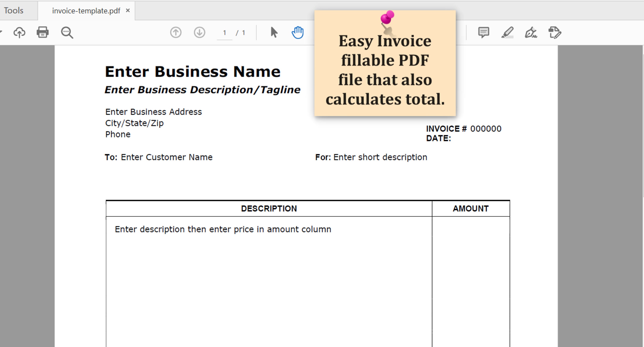Viewport: 644px width, 347px height.
Task: Open the search/find icon
Action: [x=67, y=32]
